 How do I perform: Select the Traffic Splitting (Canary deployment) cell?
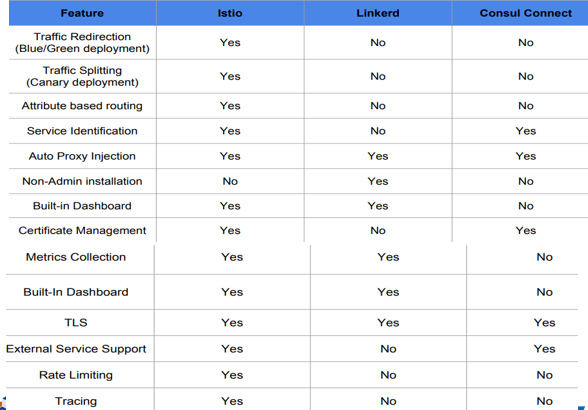[x=82, y=76]
